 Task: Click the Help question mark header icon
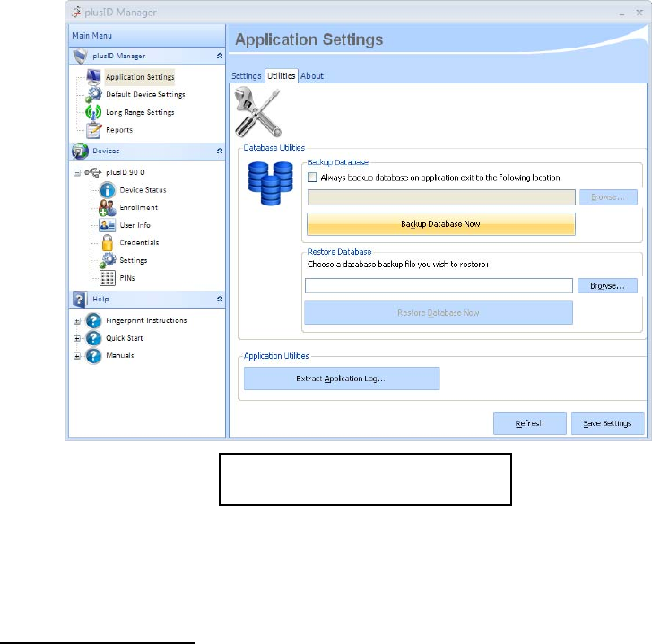point(79,299)
